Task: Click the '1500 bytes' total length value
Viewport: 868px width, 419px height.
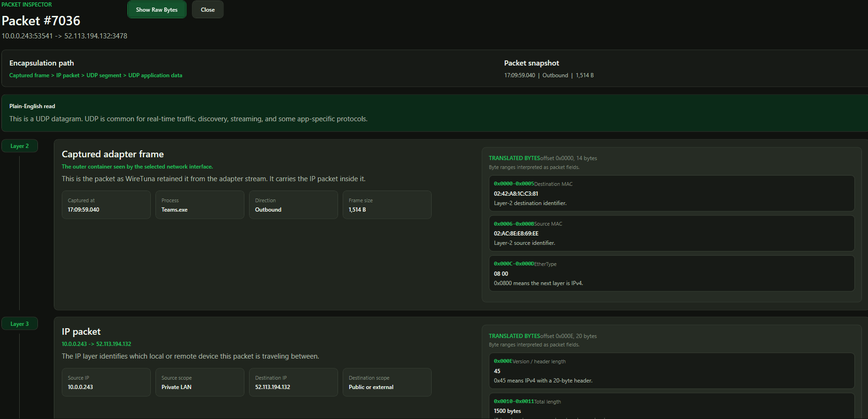Action: pos(508,411)
